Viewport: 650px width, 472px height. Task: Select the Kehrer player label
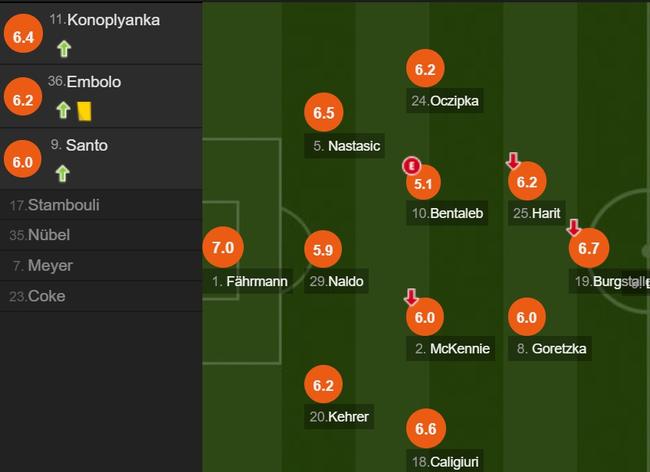coord(339,416)
